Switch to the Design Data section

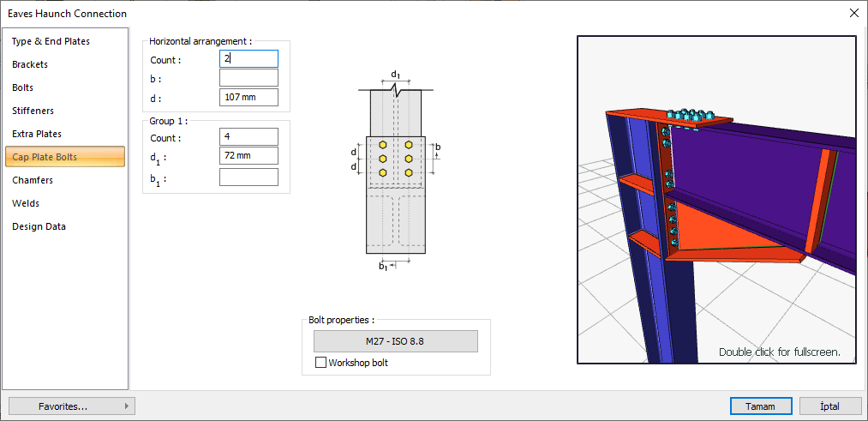click(x=39, y=226)
